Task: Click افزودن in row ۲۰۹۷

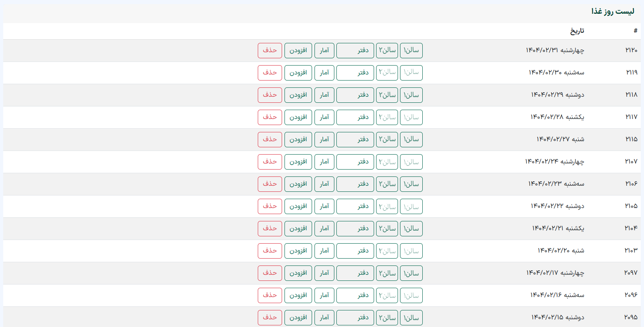Action: click(298, 273)
